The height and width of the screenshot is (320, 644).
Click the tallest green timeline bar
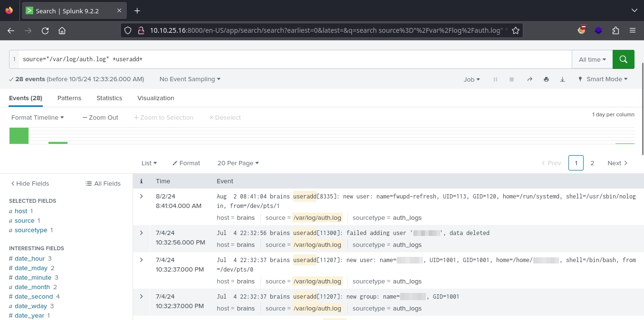pos(19,136)
